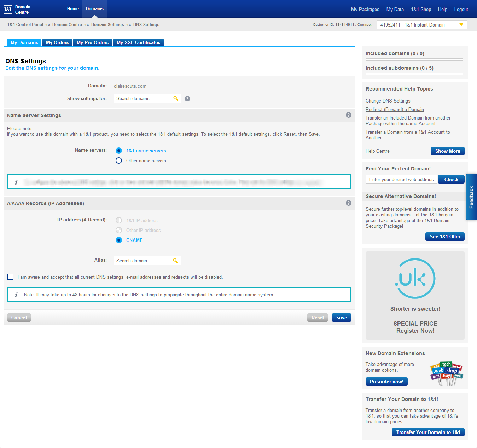This screenshot has height=448, width=477.
Task: Click the .uk domain logo
Action: 415,279
